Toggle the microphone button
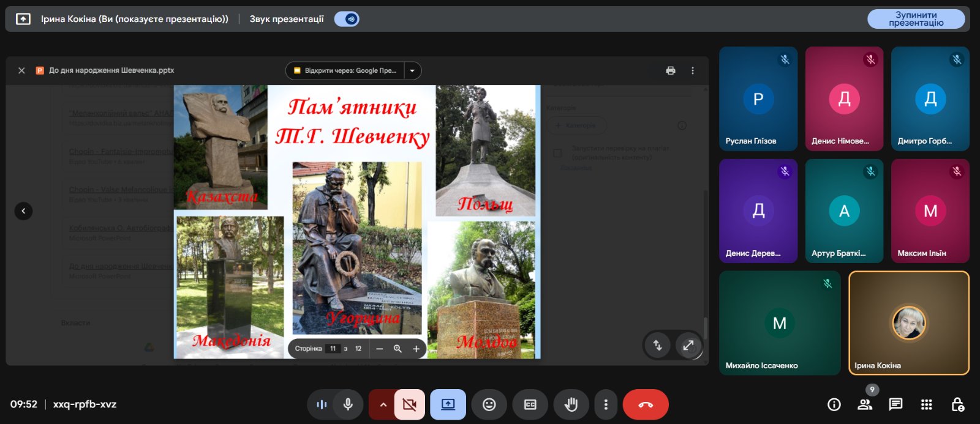This screenshot has width=980, height=424. click(348, 404)
